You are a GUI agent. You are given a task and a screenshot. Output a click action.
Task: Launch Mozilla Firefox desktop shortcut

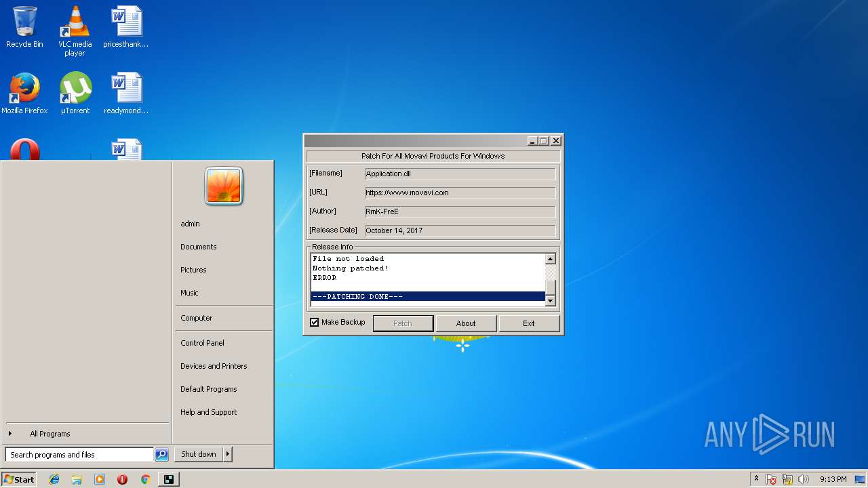tap(24, 94)
